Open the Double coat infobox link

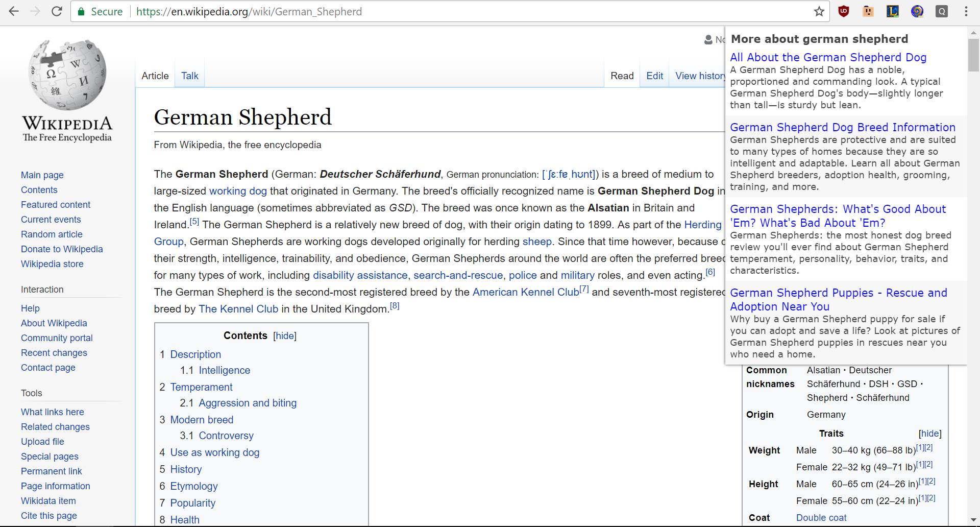click(x=821, y=518)
